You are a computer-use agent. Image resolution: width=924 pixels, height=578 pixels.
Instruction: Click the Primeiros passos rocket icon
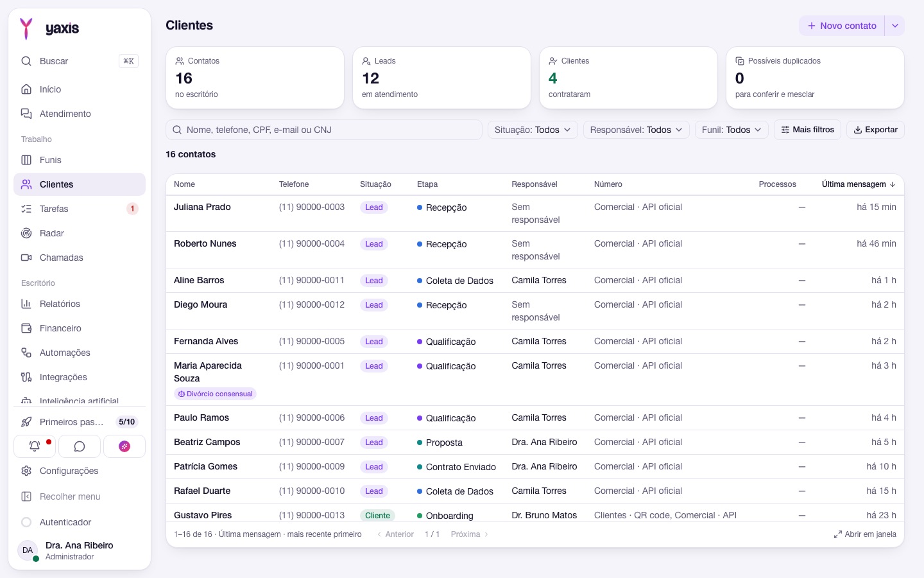point(26,422)
